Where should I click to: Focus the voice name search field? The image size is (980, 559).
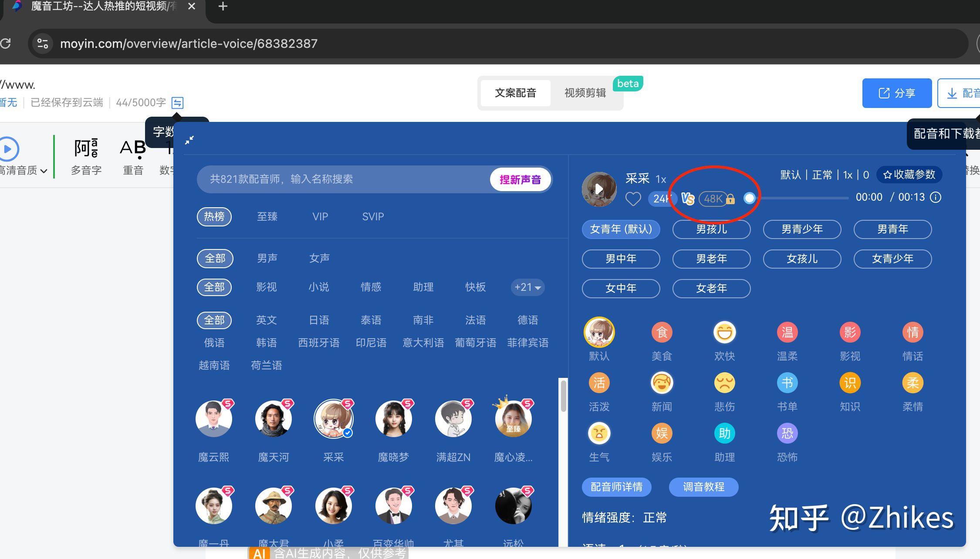pyautogui.click(x=344, y=179)
